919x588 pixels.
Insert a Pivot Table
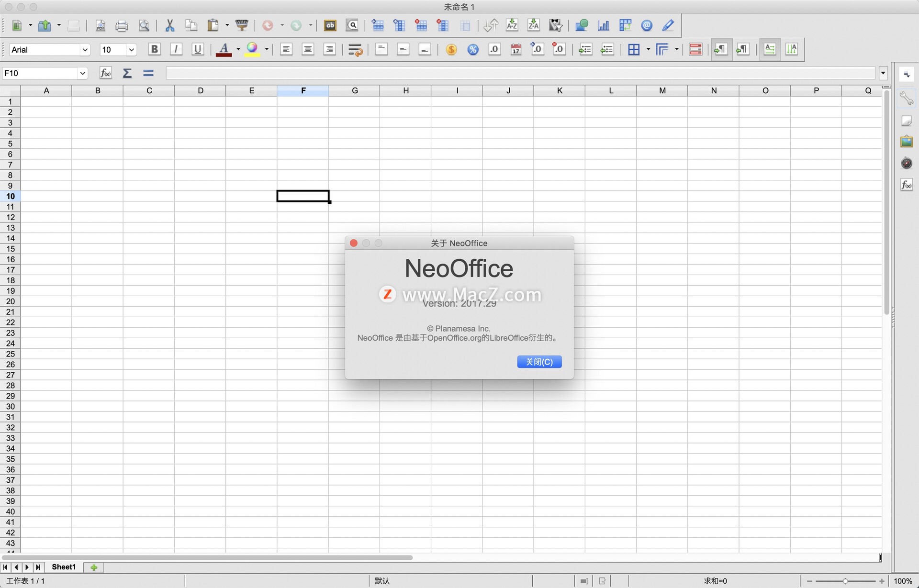point(625,25)
